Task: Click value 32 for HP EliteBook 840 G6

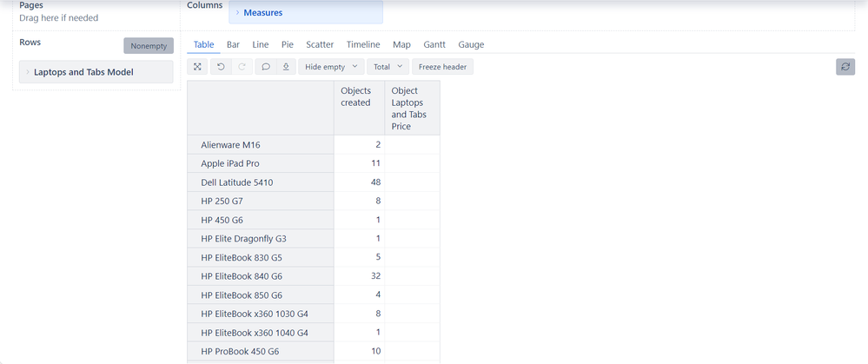Action: coord(376,275)
